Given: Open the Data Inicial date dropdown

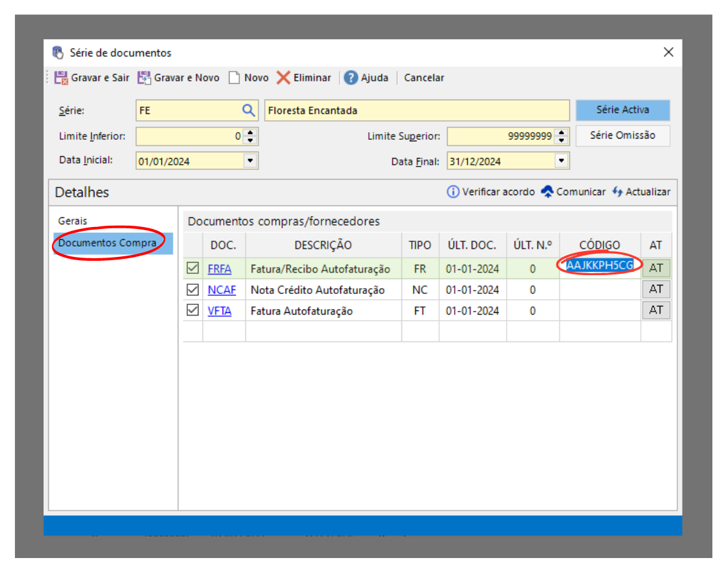Looking at the screenshot, I should (x=250, y=161).
